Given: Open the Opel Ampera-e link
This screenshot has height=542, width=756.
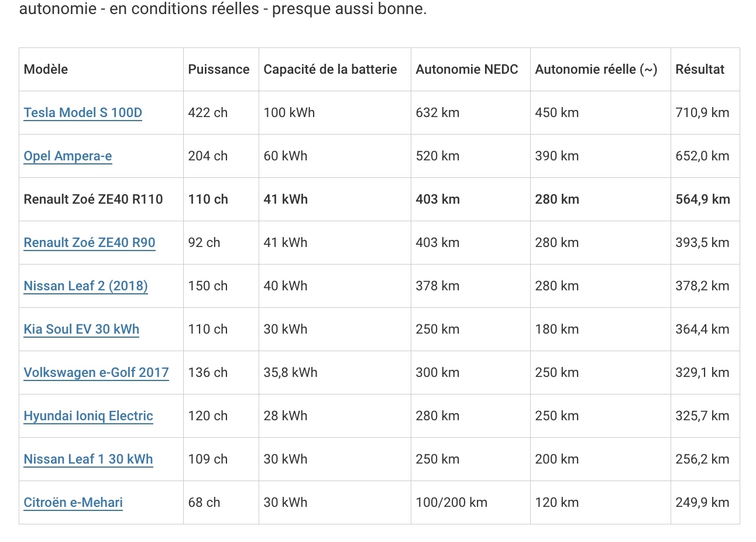Looking at the screenshot, I should point(67,156).
